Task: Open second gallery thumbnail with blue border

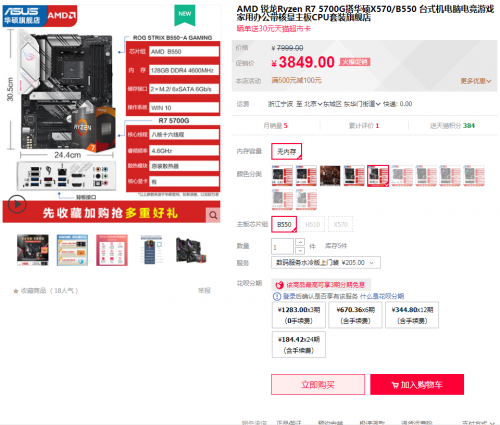Action: (x=72, y=250)
